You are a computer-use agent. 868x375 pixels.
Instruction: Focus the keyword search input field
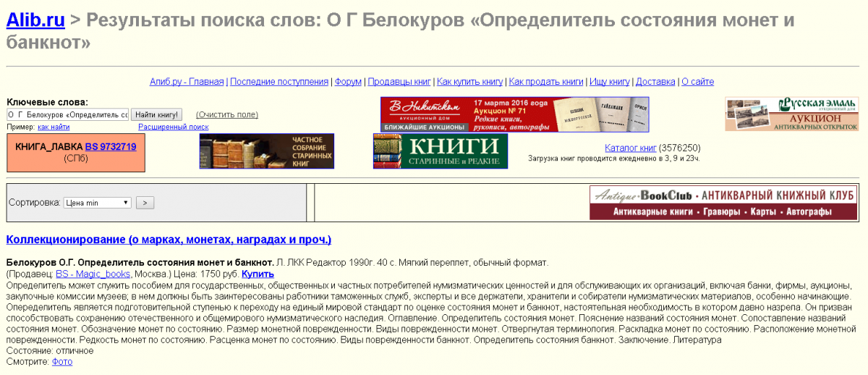(x=67, y=114)
